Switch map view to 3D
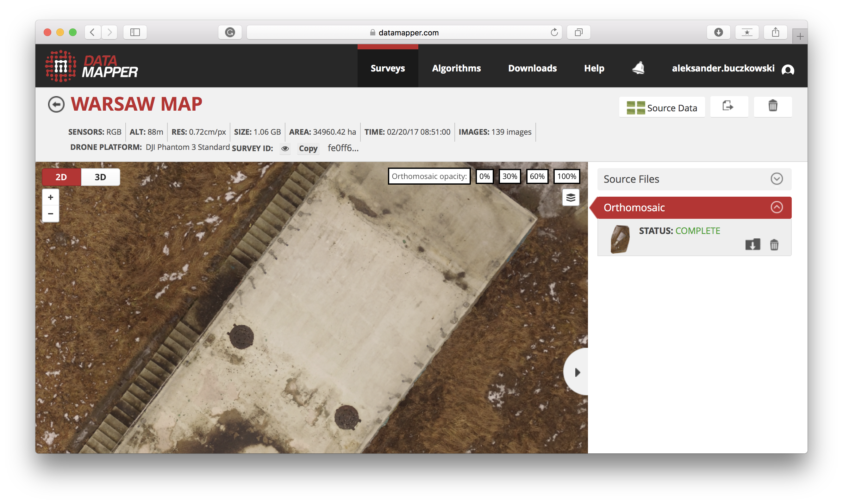This screenshot has height=504, width=843. [x=100, y=177]
